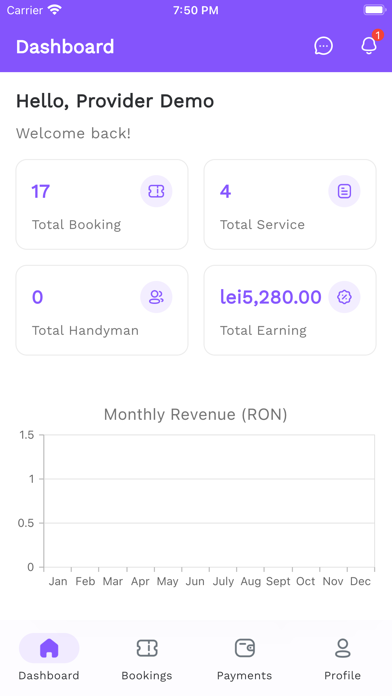Tap the 'Oct' axis label
Viewport: 392px width, 696px height.
tap(305, 581)
